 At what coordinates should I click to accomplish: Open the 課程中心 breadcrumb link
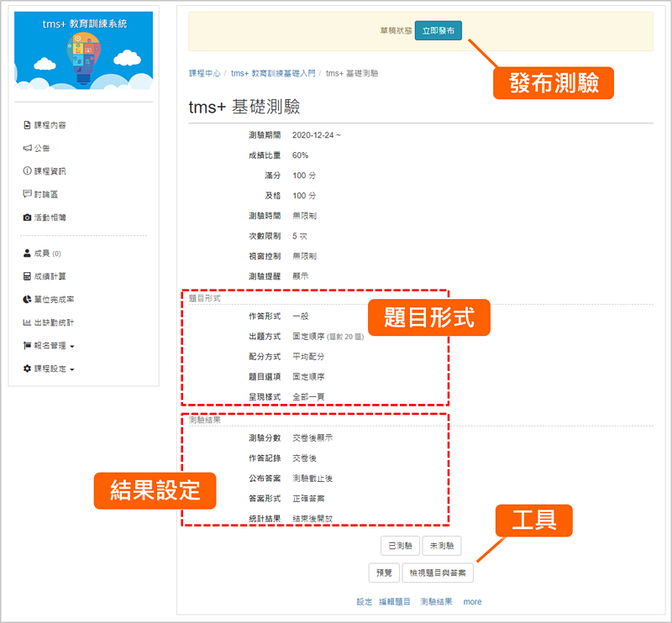(x=204, y=73)
